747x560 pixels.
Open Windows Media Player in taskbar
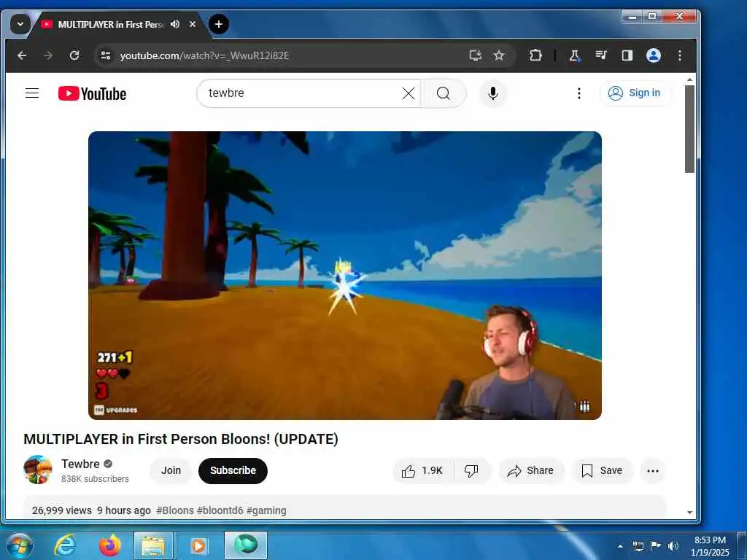point(198,545)
